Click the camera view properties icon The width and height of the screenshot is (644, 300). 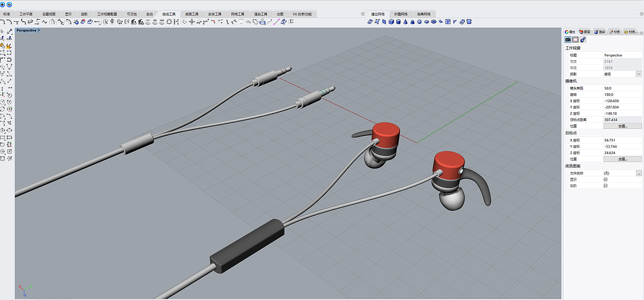(568, 39)
